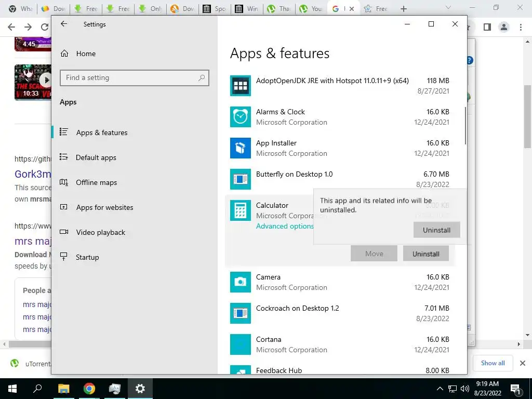Screen dimensions: 532x399
Task: Open a new Chrome tab
Action: (403, 9)
